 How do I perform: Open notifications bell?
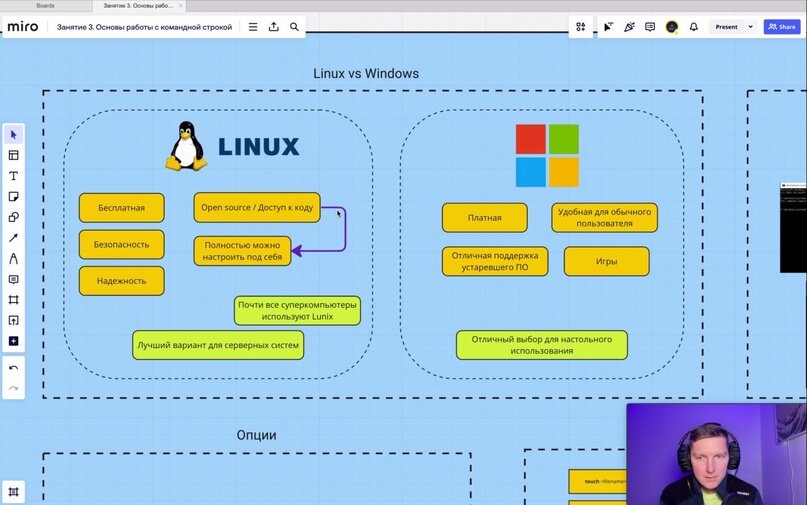[x=694, y=27]
